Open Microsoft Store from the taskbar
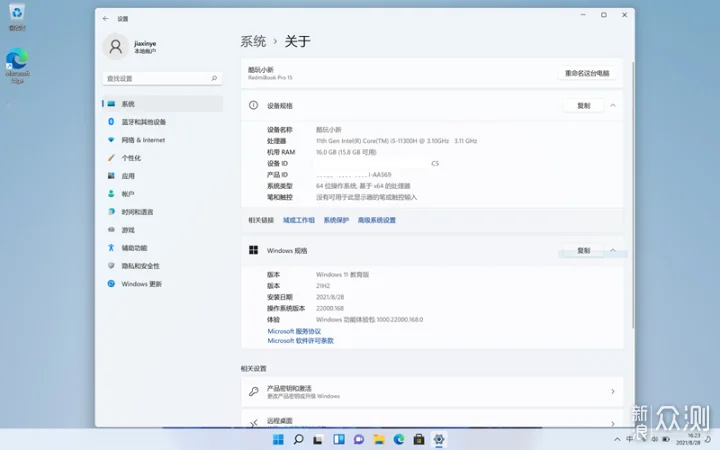This screenshot has height=450, width=720. [x=419, y=439]
